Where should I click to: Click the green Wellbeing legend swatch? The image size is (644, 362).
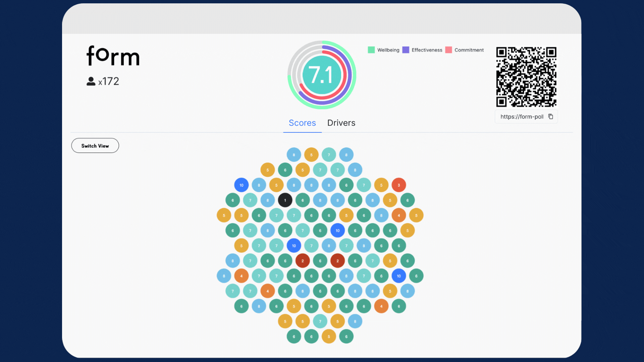click(x=371, y=50)
